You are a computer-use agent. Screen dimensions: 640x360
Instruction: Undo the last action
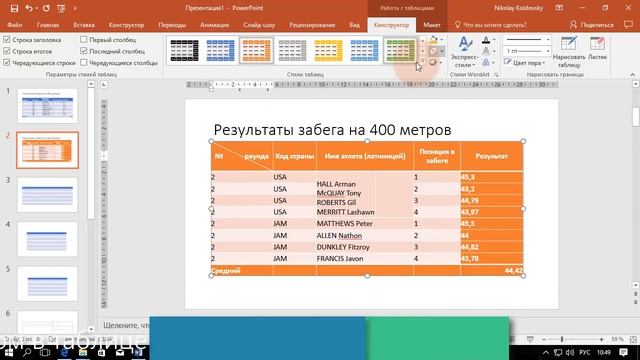click(29, 8)
